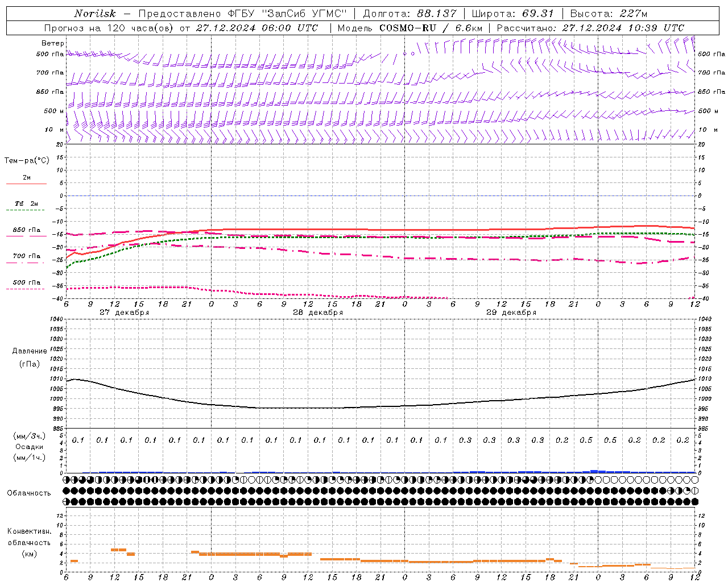Click the Высота: 227м header value
728x582 pixels.
[x=609, y=14]
